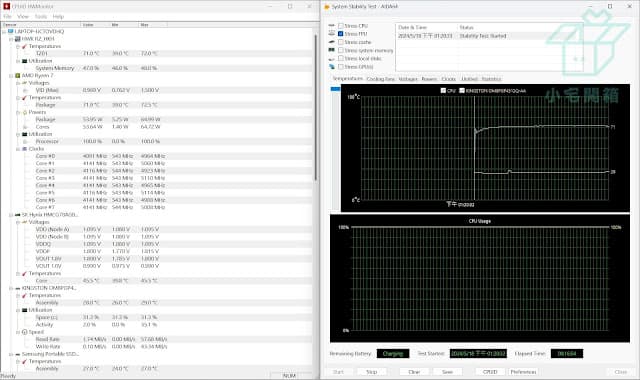Enable the Stress system memory checkbox
Viewport: 640px width, 380px height.
pyautogui.click(x=340, y=50)
